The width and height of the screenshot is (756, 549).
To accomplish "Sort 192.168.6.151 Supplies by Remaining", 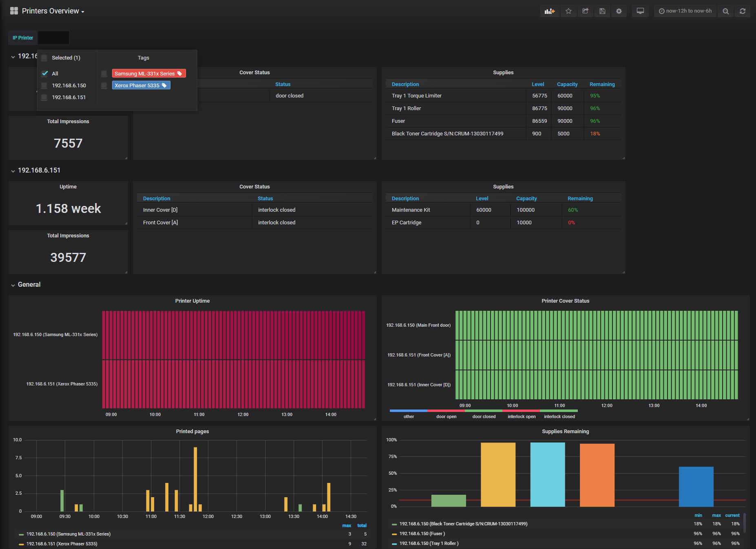I will (580, 199).
